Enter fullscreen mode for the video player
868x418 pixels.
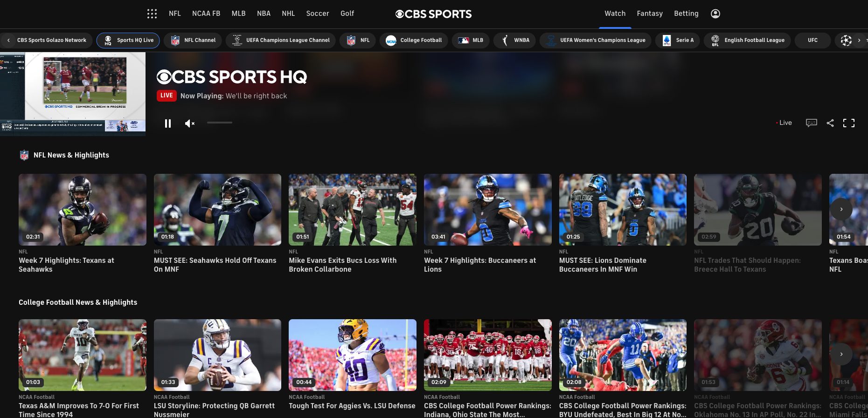click(x=849, y=123)
